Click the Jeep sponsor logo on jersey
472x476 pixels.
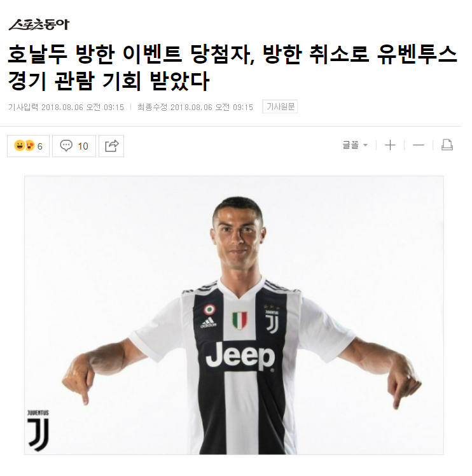tap(240, 356)
